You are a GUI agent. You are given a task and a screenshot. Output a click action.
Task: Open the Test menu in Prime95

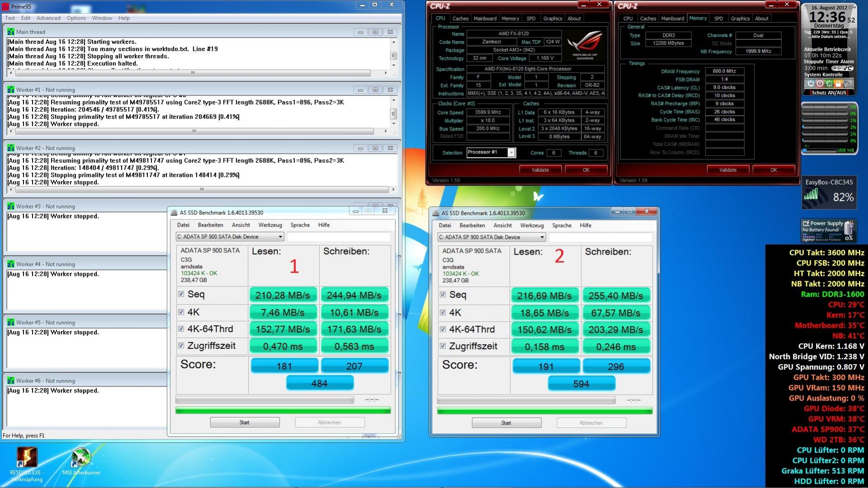(x=10, y=18)
